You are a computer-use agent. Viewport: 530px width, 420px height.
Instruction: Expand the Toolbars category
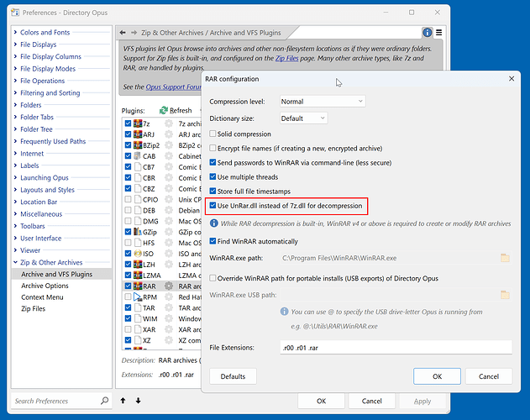[x=15, y=226]
